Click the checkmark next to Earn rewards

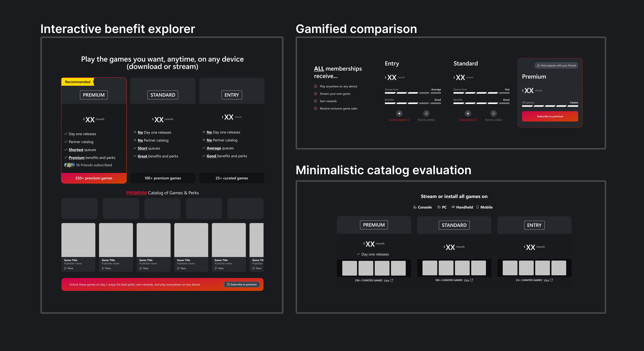(x=316, y=101)
